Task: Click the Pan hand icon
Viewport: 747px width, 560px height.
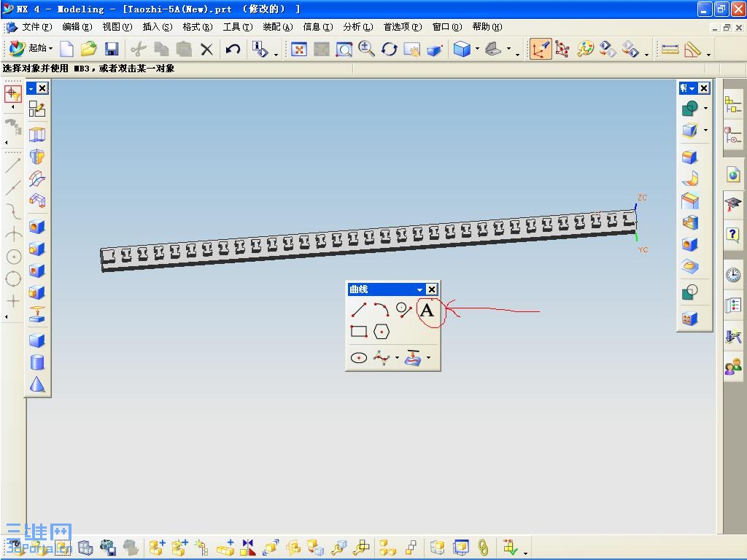Action: [412, 49]
